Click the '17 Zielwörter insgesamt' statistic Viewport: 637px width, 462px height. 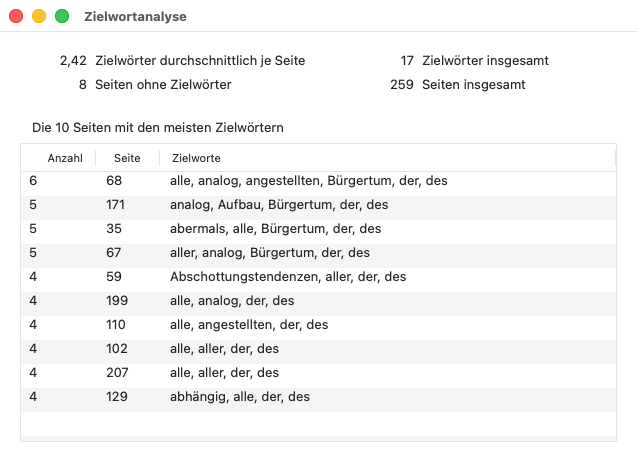tap(474, 61)
